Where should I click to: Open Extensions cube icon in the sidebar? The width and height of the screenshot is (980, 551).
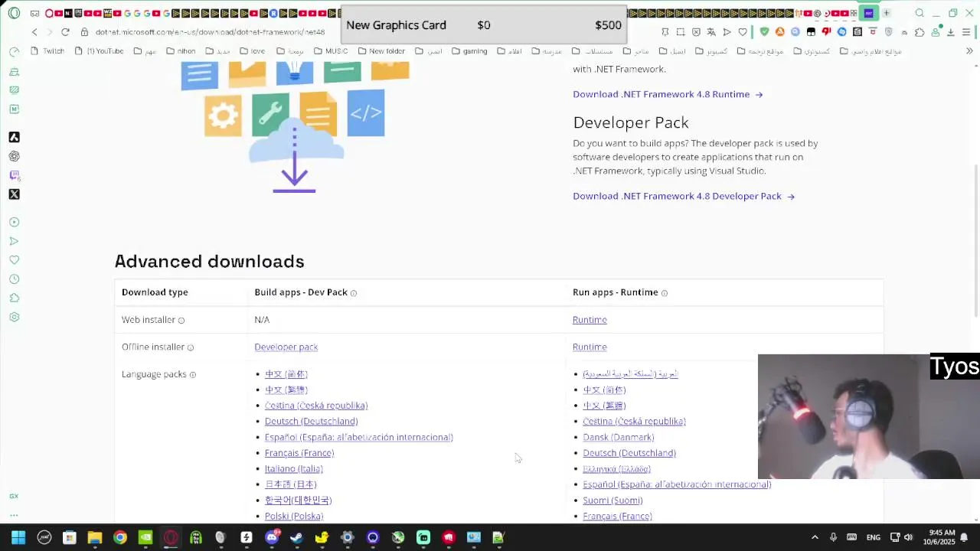pos(14,298)
